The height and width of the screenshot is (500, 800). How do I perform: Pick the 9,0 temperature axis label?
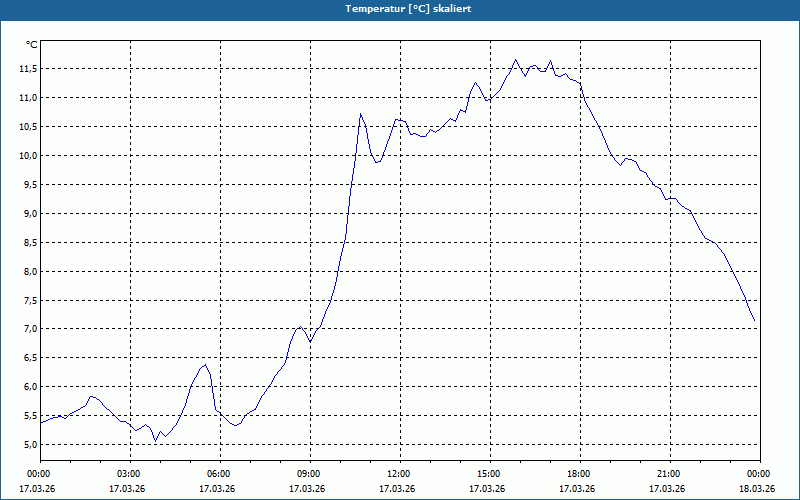pos(30,214)
